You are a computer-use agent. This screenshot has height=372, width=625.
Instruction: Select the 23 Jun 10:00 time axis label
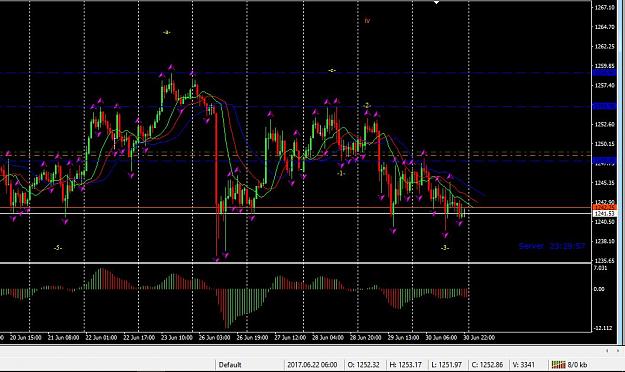point(177,337)
